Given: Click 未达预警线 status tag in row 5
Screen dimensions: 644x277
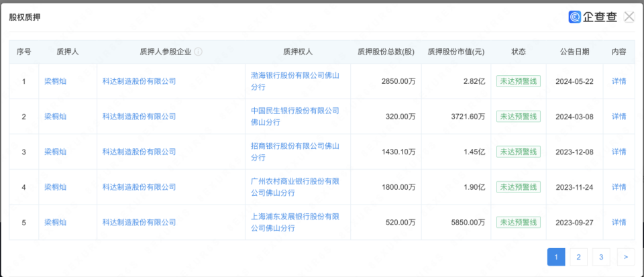Looking at the screenshot, I should pos(519,223).
